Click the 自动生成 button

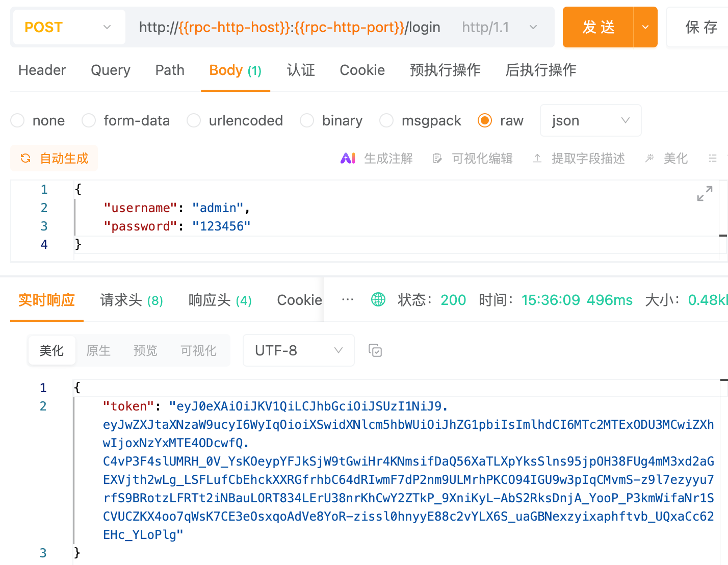[54, 159]
